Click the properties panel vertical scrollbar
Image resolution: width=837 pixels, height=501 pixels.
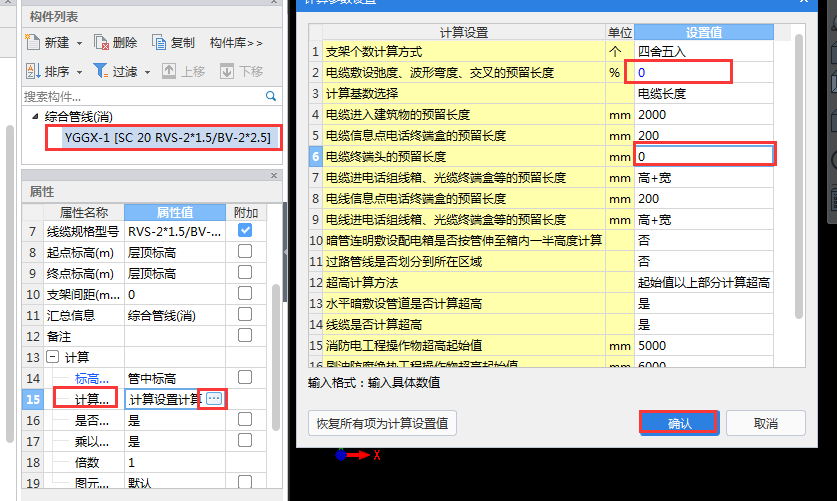tap(276, 357)
